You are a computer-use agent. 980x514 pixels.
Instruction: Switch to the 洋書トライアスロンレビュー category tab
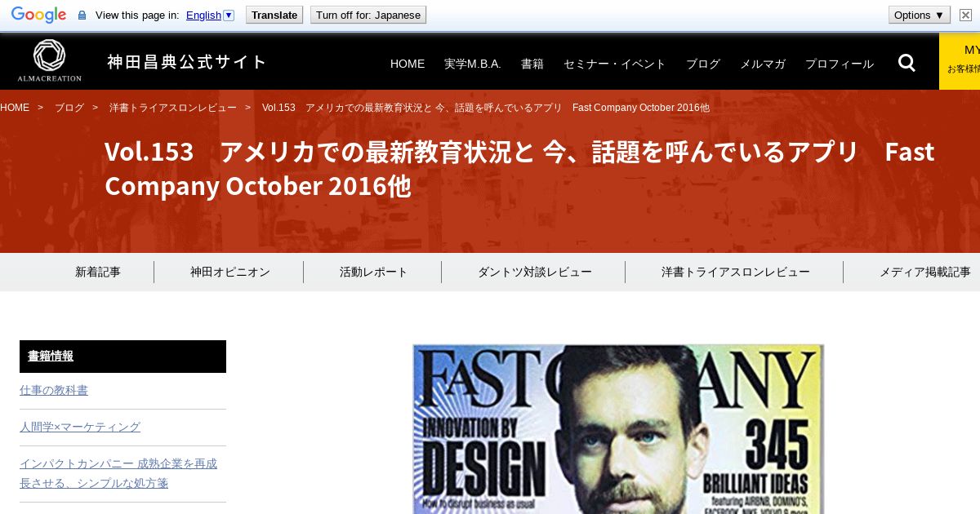(736, 273)
